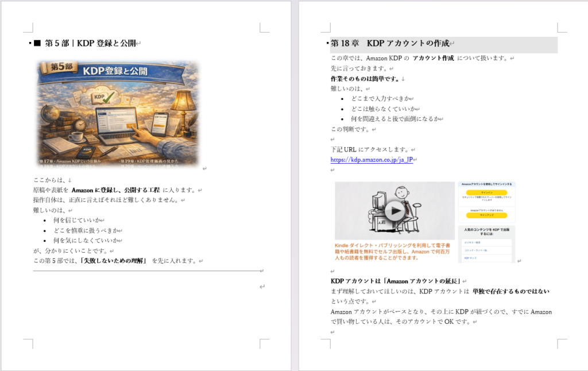Click the 第18章 KDPアカウントの作成 heading
This screenshot has width=588, height=371.
390,44
